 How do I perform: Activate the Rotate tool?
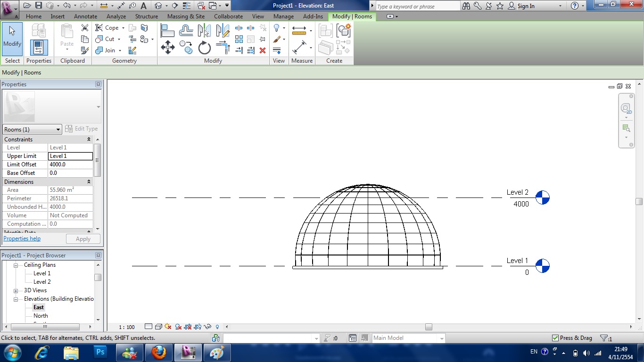(x=204, y=48)
